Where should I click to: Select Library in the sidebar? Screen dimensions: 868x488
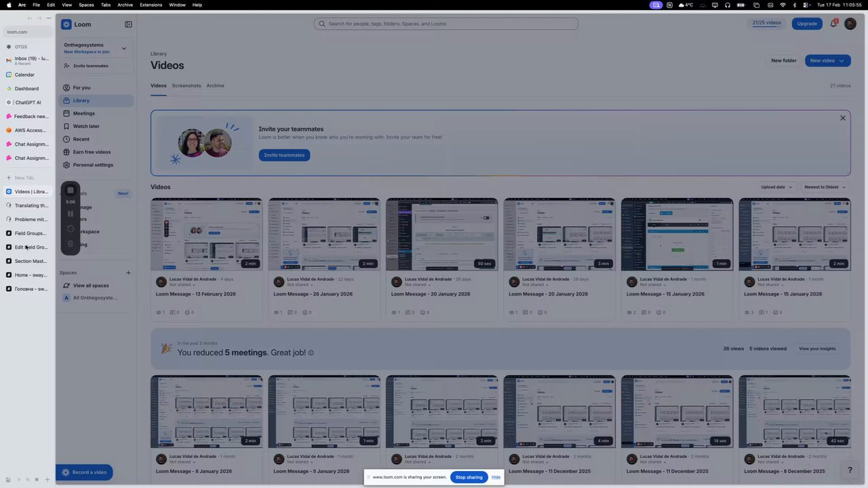(x=96, y=100)
